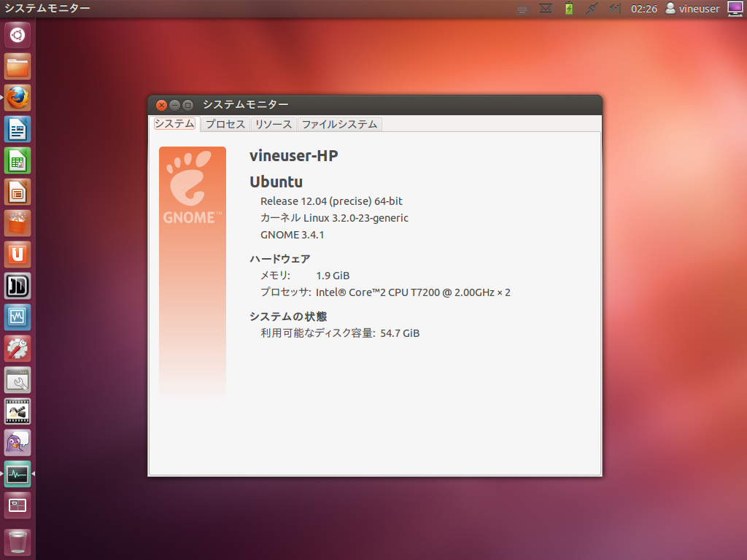Image resolution: width=747 pixels, height=560 pixels.
Task: Launch the film-strip video application
Action: 18,411
